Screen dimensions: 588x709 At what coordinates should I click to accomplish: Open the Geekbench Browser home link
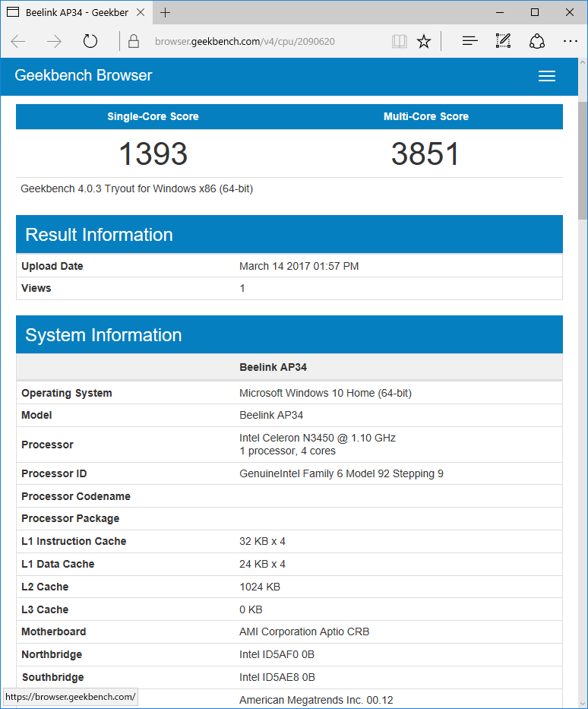(x=83, y=75)
